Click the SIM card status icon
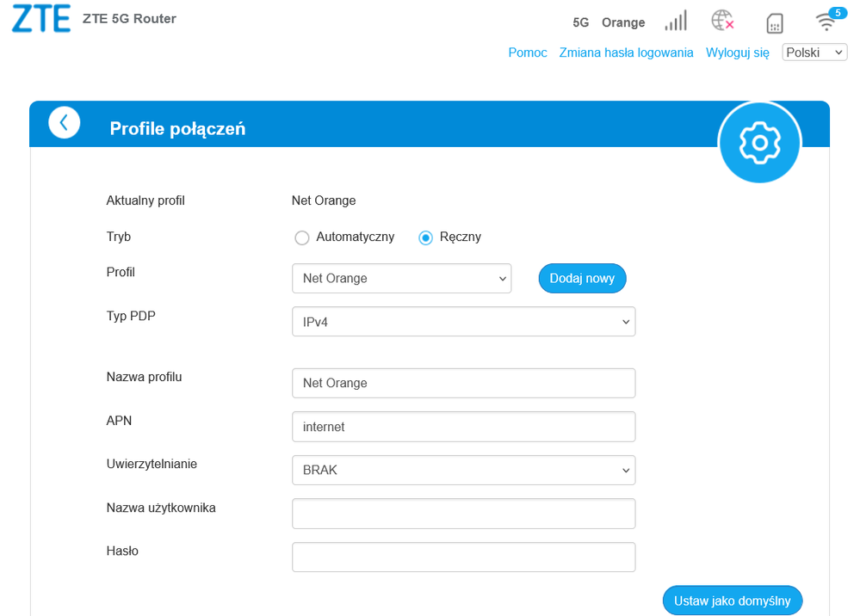The height and width of the screenshot is (616, 860). click(x=774, y=22)
